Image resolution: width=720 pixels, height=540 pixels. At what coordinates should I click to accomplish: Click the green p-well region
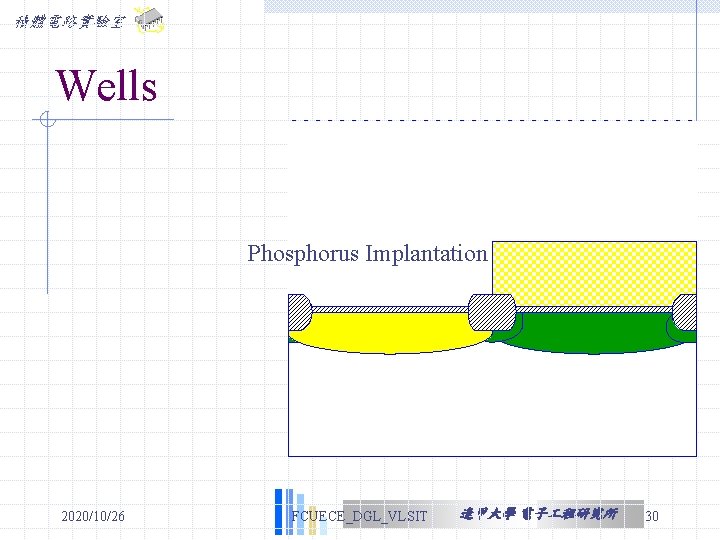click(x=592, y=333)
